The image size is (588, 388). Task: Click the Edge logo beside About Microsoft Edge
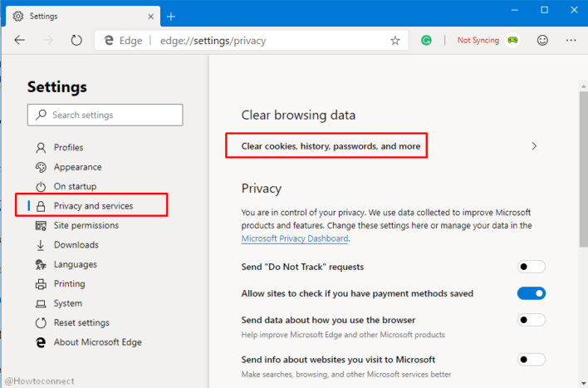(x=41, y=342)
